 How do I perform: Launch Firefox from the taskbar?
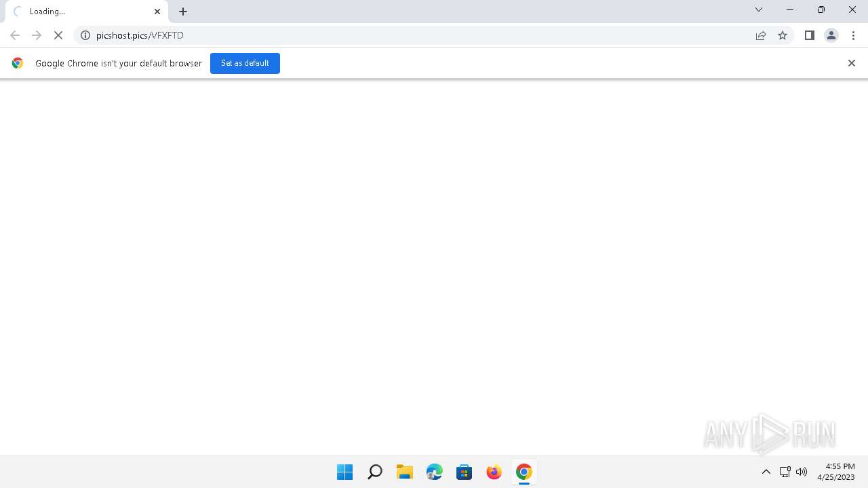click(x=494, y=472)
